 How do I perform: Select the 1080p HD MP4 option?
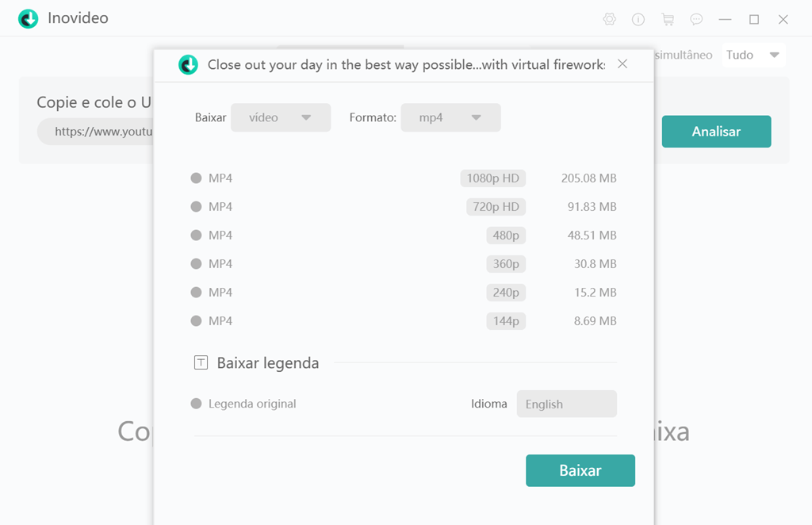(x=197, y=178)
